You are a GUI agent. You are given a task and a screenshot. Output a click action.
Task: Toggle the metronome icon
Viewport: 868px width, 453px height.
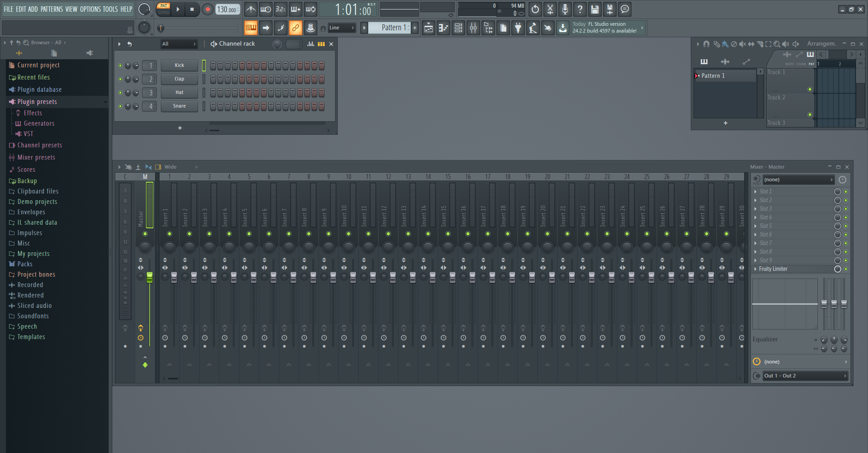pos(251,9)
